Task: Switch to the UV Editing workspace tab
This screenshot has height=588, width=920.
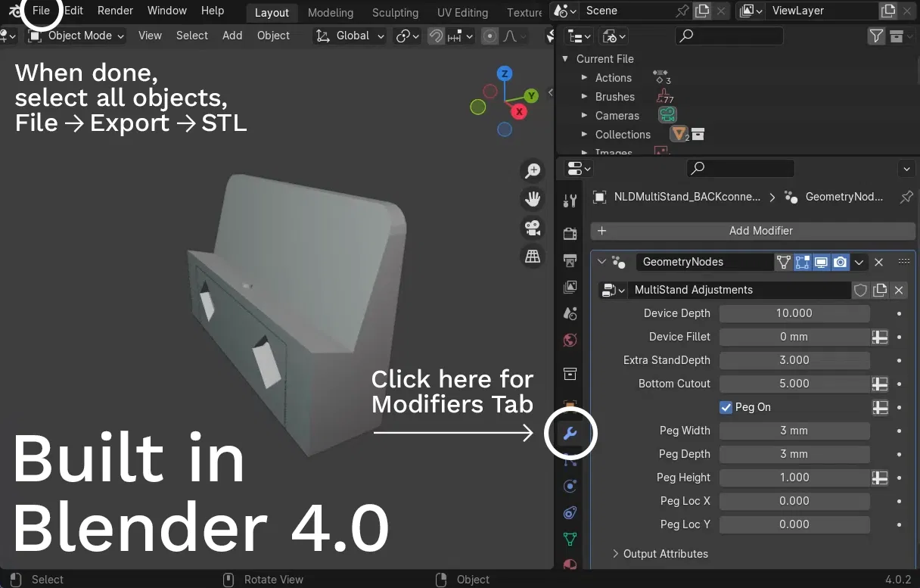Action: click(x=462, y=12)
